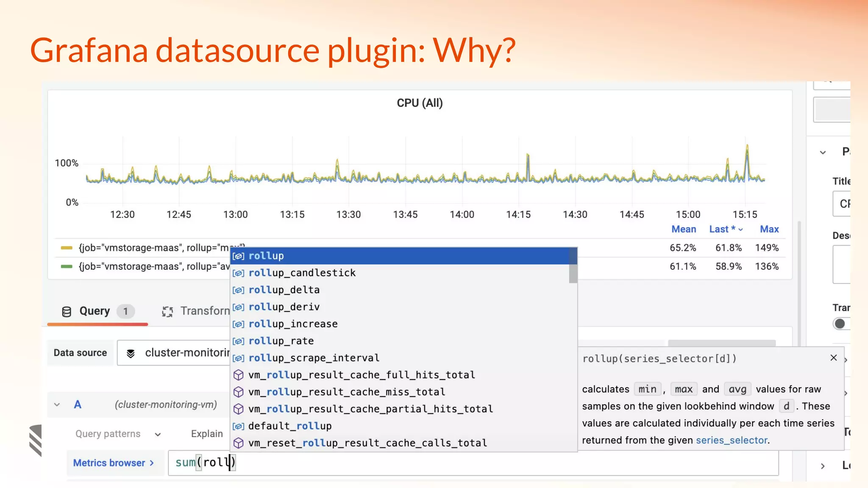Sort legend by Mean column
This screenshot has width=868, height=488.
[x=684, y=229]
